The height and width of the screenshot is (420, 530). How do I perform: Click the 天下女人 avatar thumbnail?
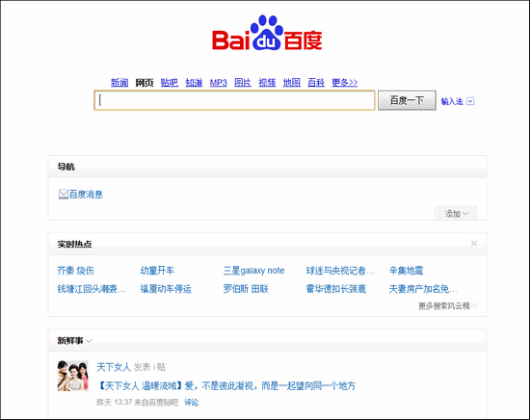pyautogui.click(x=72, y=376)
